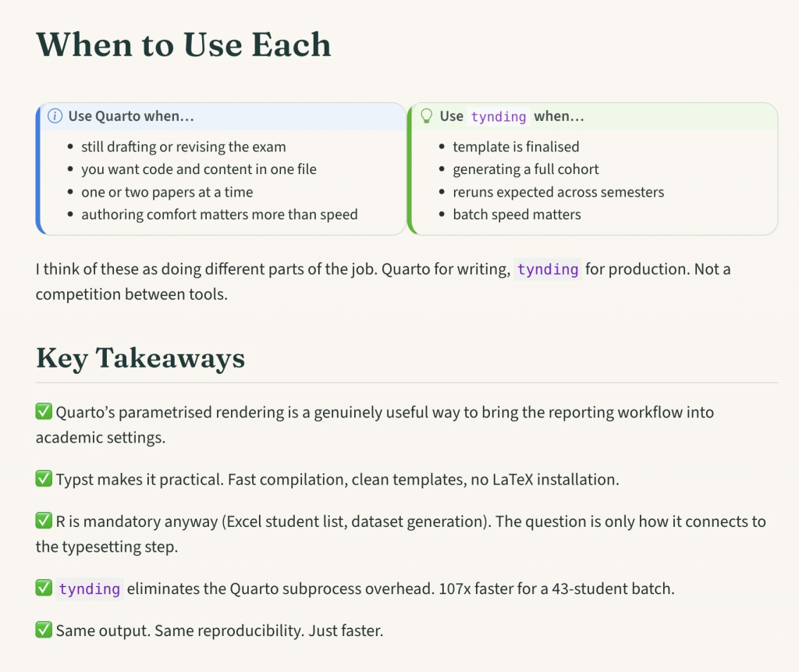Click the info icon in Quarto callout

(55, 116)
